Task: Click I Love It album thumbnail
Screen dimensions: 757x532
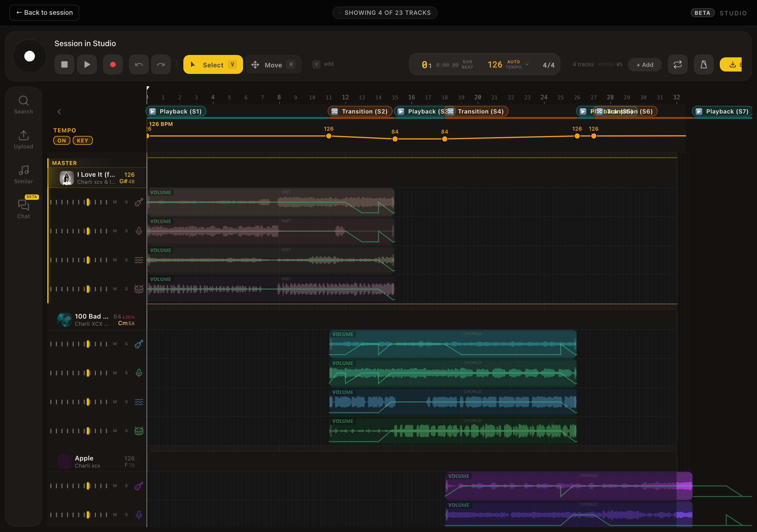Action: click(x=66, y=178)
